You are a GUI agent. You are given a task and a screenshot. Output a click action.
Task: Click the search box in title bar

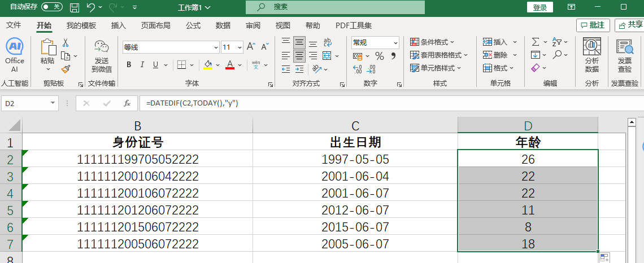(335, 7)
